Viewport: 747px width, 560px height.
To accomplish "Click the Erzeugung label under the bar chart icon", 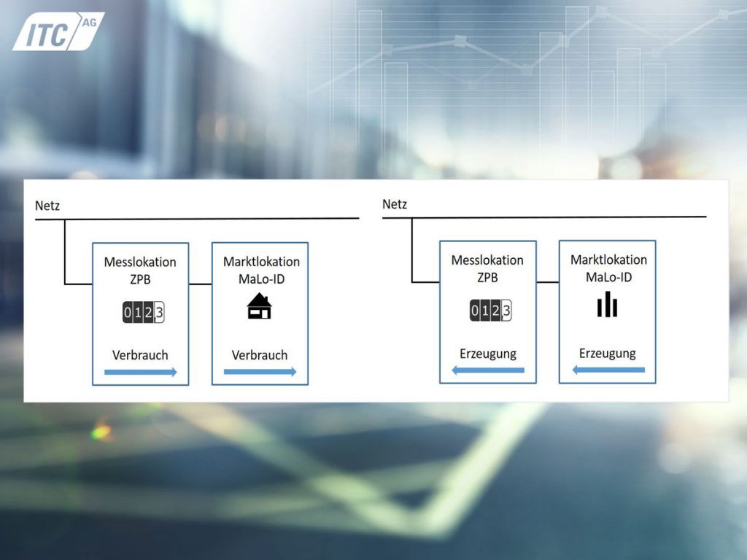I will point(608,354).
